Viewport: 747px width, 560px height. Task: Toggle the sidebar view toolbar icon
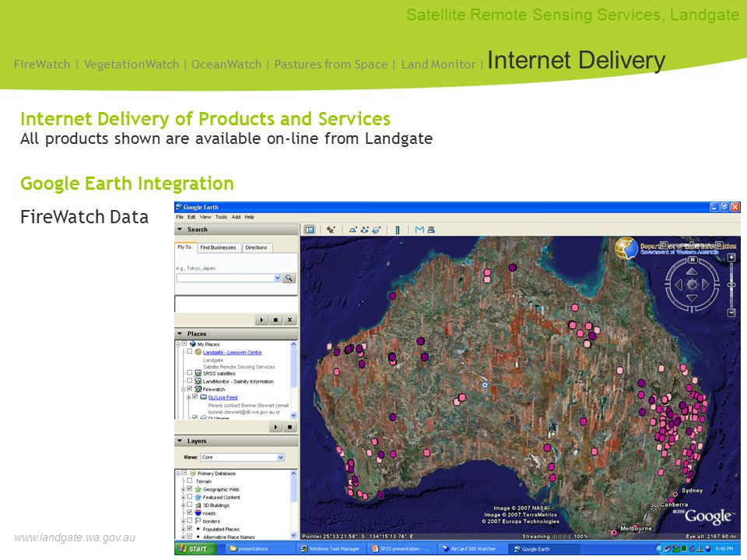tap(310, 230)
